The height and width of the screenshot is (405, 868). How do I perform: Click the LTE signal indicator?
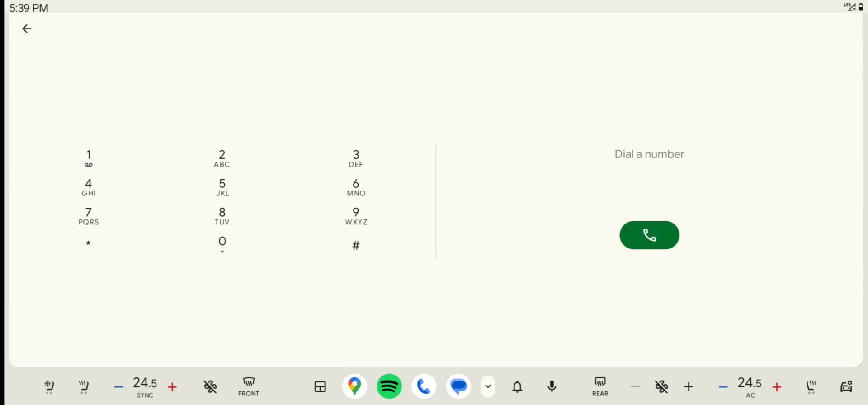pos(849,7)
